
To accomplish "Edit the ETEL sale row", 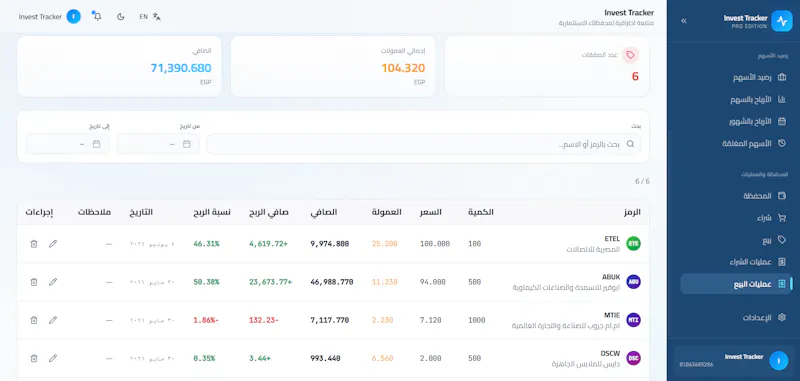I will coord(53,244).
